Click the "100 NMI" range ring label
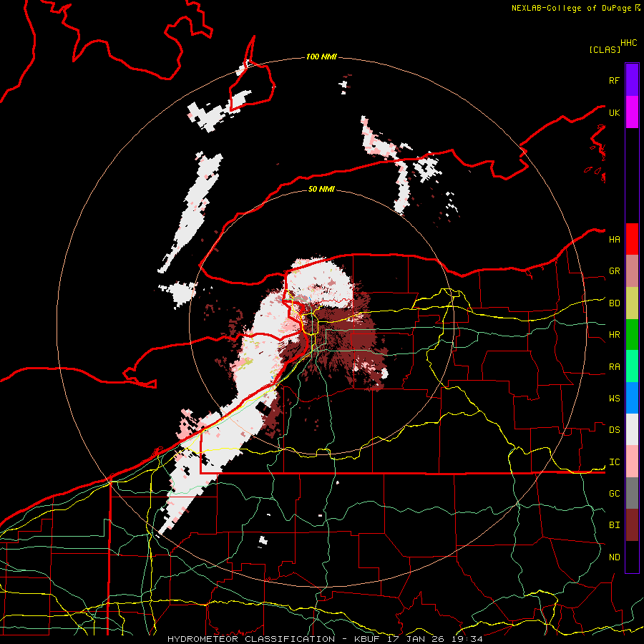This screenshot has height=644, width=644. 321,57
